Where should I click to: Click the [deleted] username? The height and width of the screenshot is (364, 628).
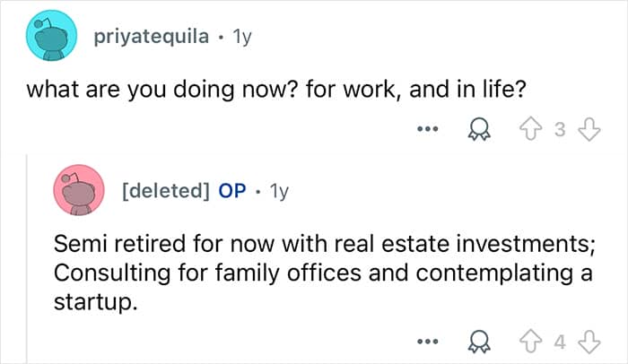[166, 192]
